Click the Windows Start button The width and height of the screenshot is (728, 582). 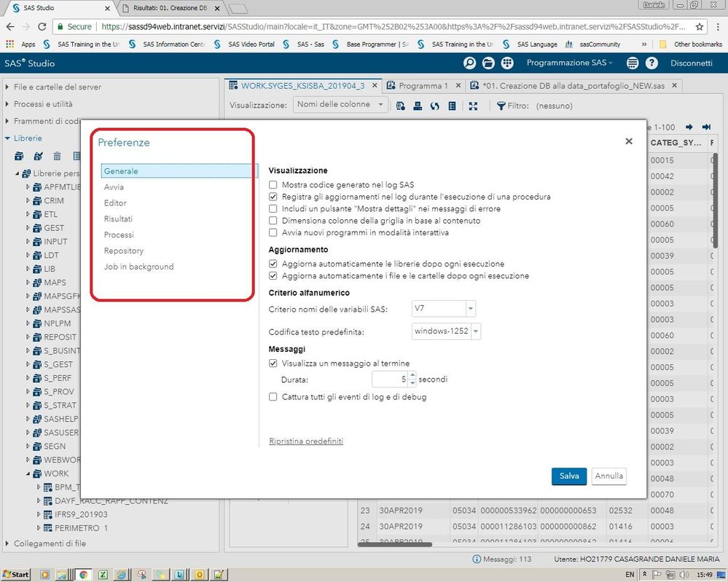point(15,575)
